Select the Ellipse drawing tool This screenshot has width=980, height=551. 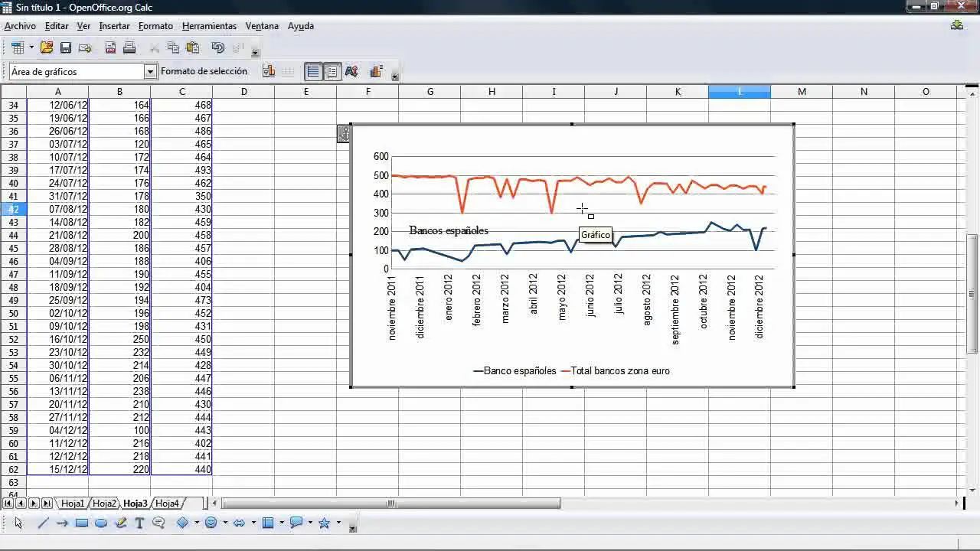click(101, 523)
